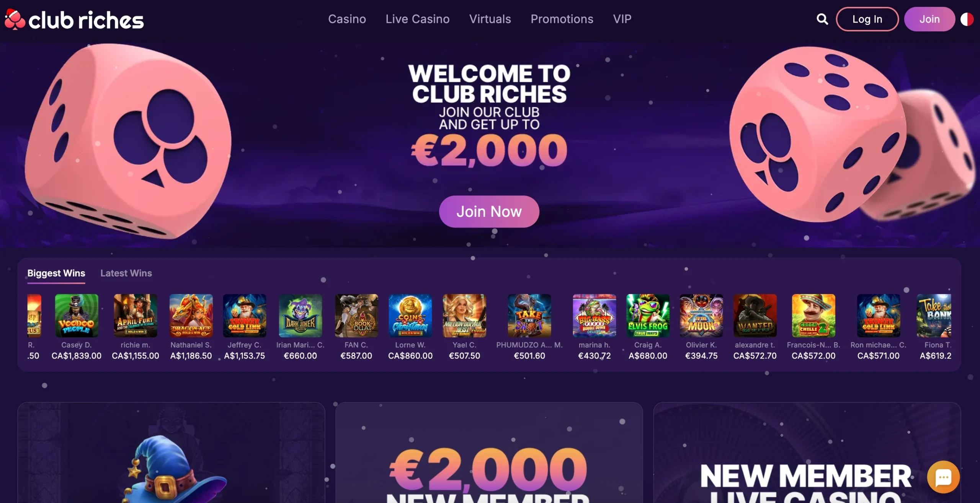This screenshot has height=503, width=980.
Task: Open the Casino menu item
Action: [347, 19]
